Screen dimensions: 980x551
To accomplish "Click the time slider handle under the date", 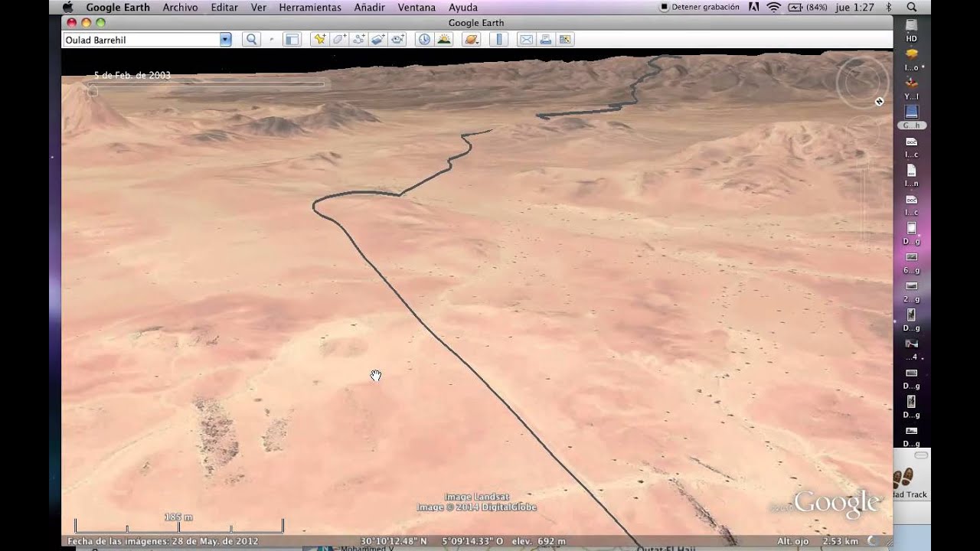I will 93,91.
